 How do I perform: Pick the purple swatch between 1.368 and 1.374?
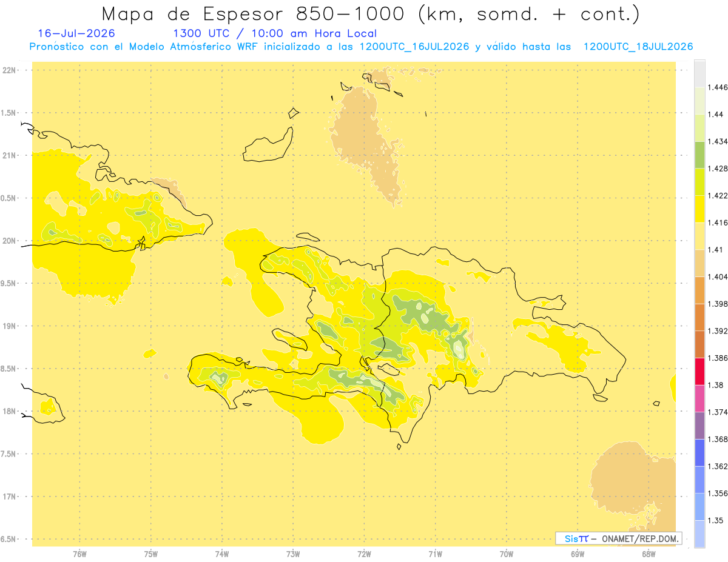[x=699, y=426]
